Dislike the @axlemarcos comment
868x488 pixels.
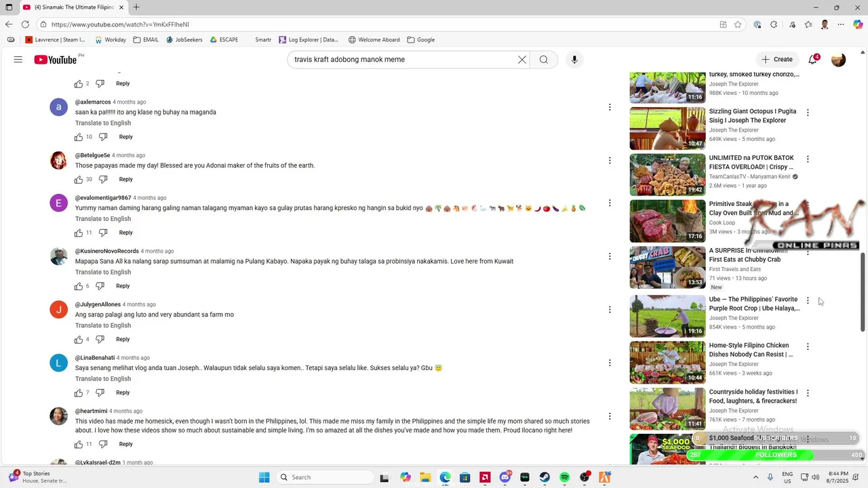tap(103, 137)
